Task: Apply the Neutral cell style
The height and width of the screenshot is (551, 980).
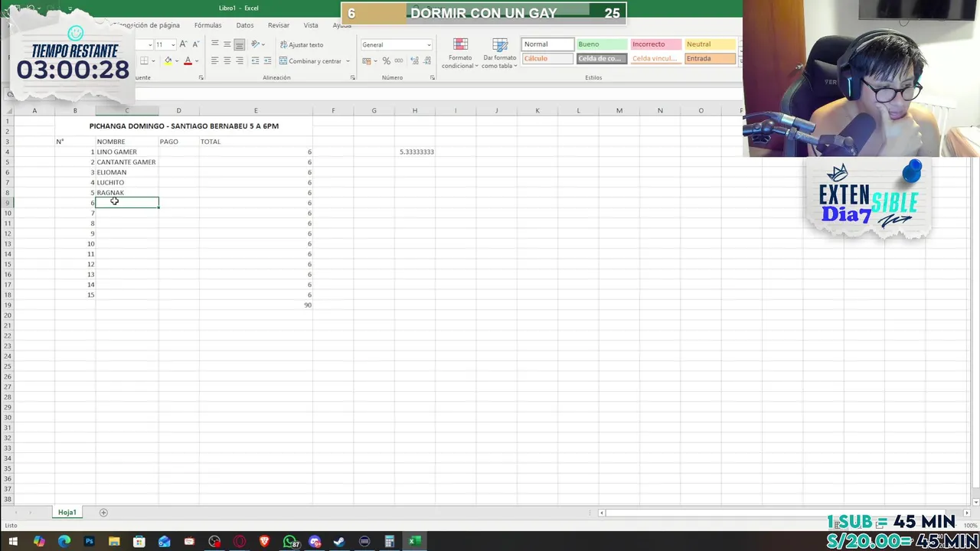Action: (710, 44)
